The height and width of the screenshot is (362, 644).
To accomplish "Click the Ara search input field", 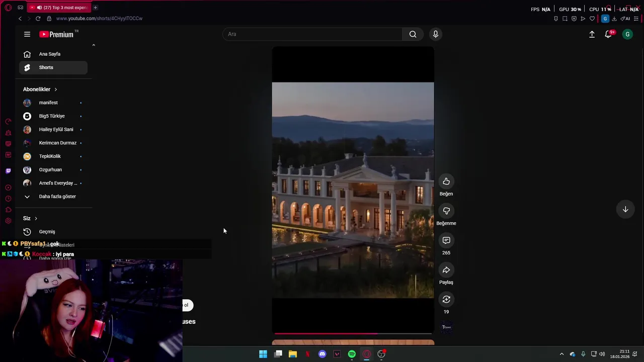I will click(312, 34).
